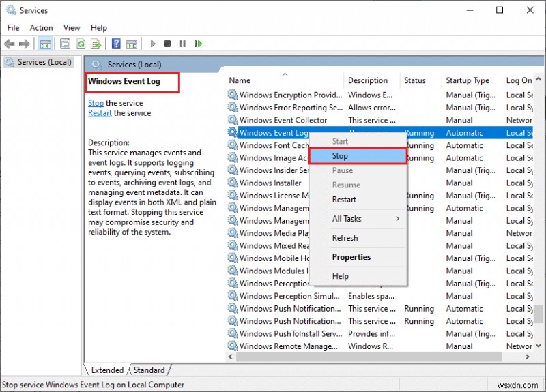Open the Action menu

(41, 27)
